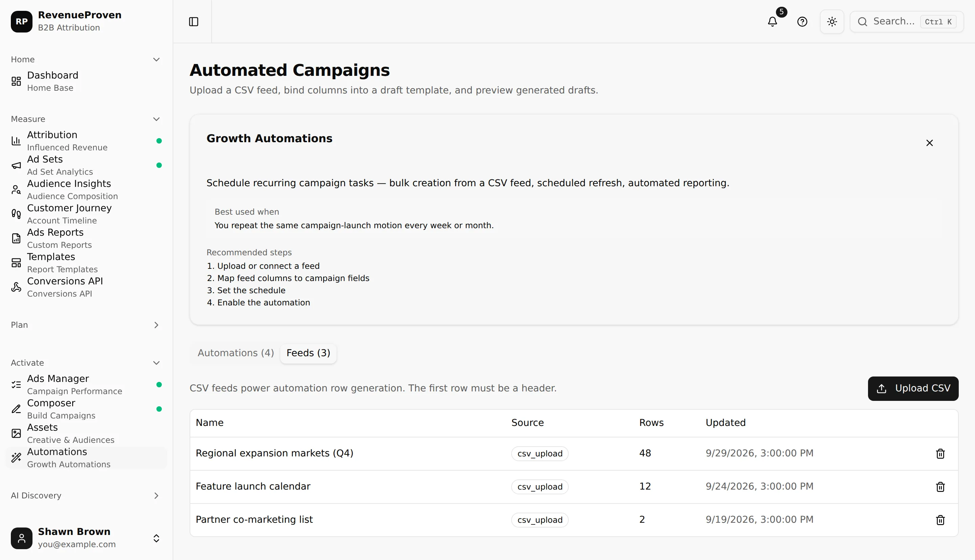The width and height of the screenshot is (975, 560).
Task: Open Ad Sets megaphone icon
Action: 16,165
